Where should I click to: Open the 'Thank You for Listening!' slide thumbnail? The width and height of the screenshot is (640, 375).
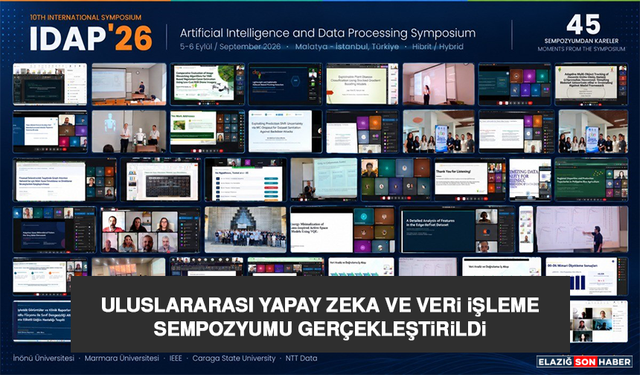(469, 180)
